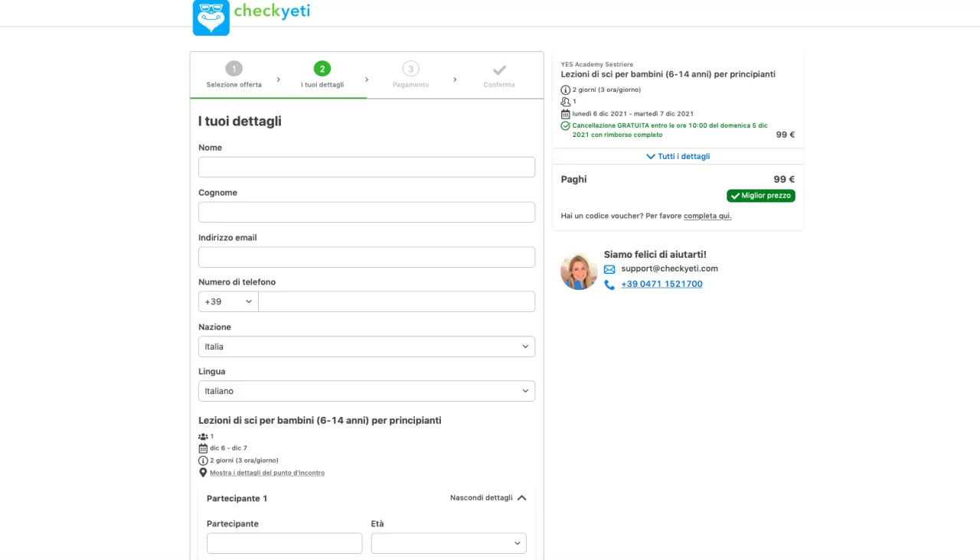The height and width of the screenshot is (560, 980).
Task: Select step 2 I tuoi dettagli
Action: pyautogui.click(x=322, y=76)
